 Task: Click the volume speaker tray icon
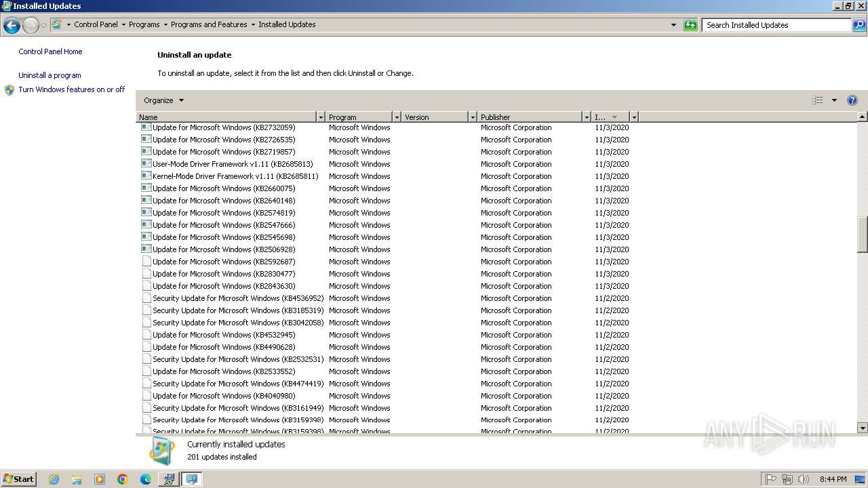803,479
